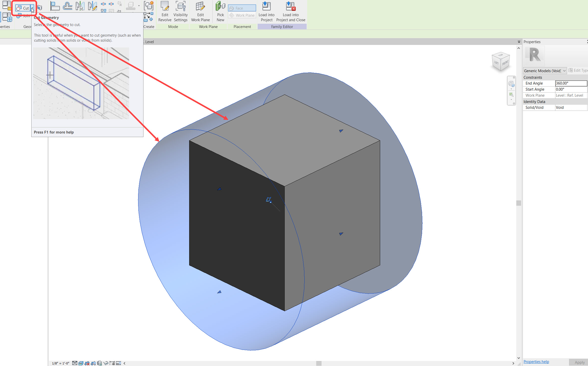This screenshot has width=588, height=366.
Task: Open the Cut button dropdown arrow
Action: point(32,8)
